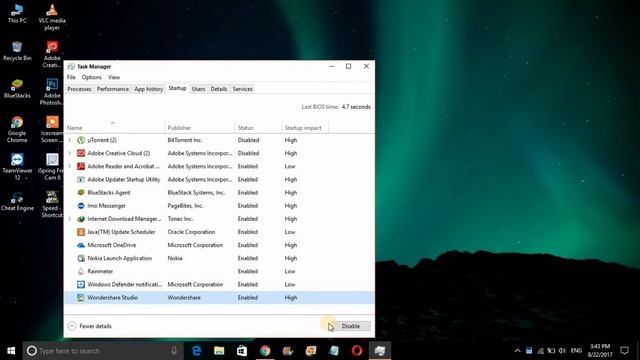Sort by the Name column header

point(114,128)
